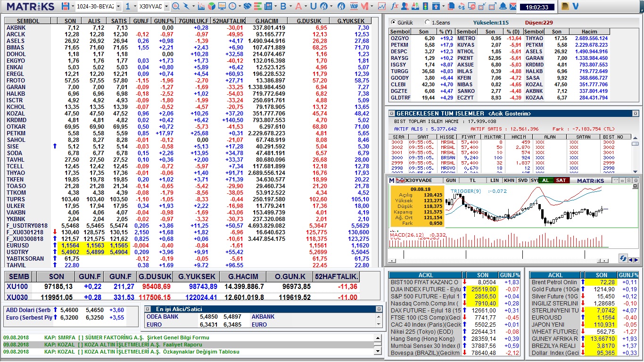Click the Brent Petrol row
The image size is (644, 362).
point(584,282)
